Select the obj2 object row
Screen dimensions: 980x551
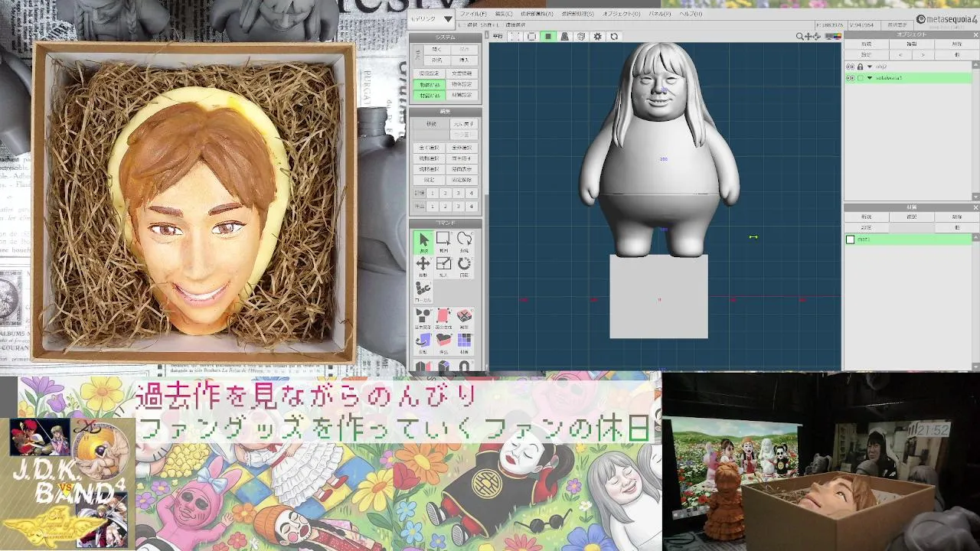point(908,67)
